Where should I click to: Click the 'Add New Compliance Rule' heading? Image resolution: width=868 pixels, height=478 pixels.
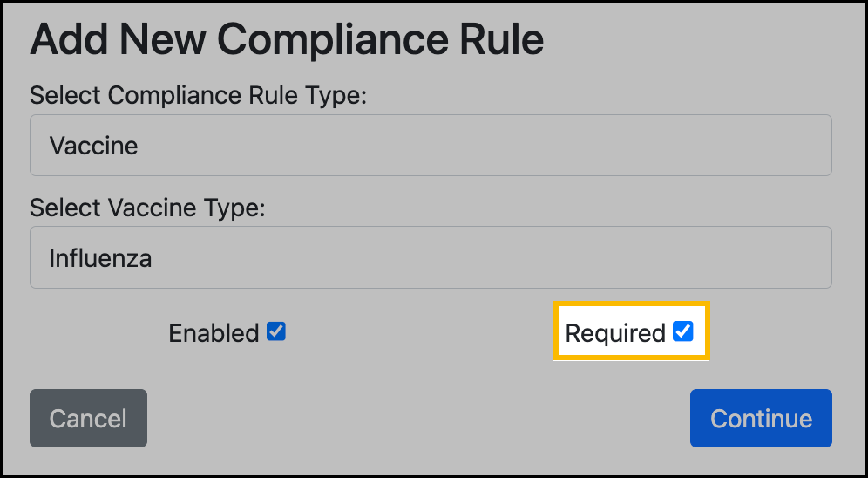tap(287, 39)
